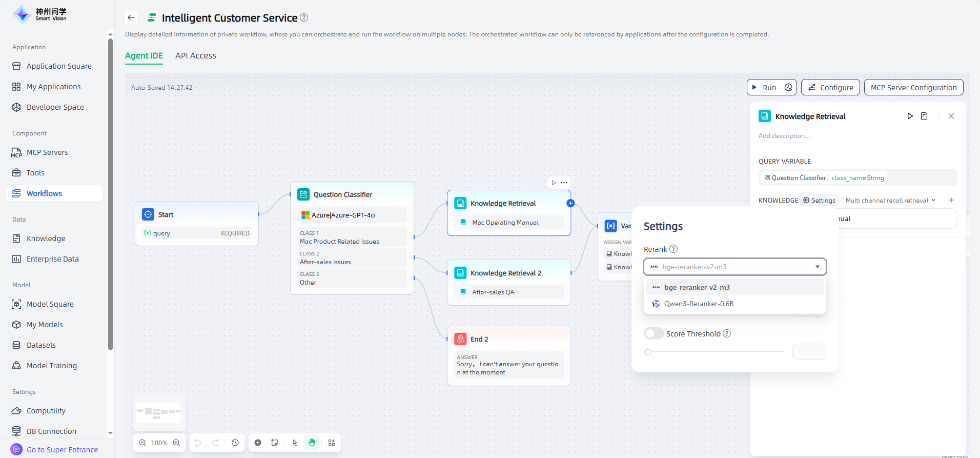Select the pointer mode cursor icon
980x458 pixels.
pos(295,443)
